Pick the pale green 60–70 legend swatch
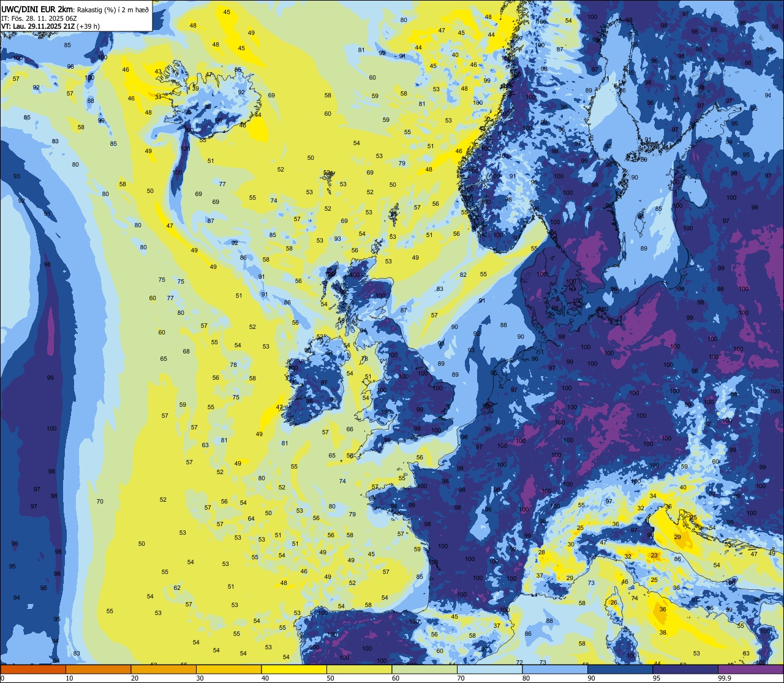Viewport: 784px width, 683px height. (424, 669)
